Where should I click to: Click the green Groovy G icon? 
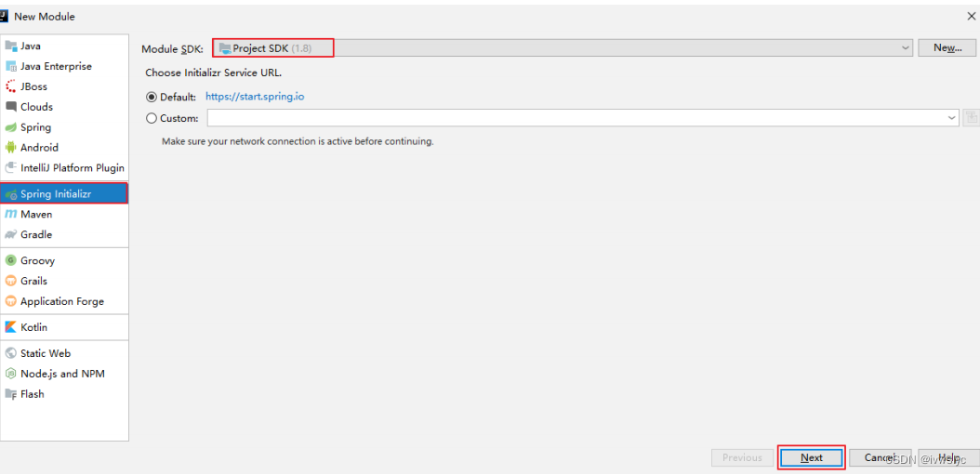click(x=10, y=260)
